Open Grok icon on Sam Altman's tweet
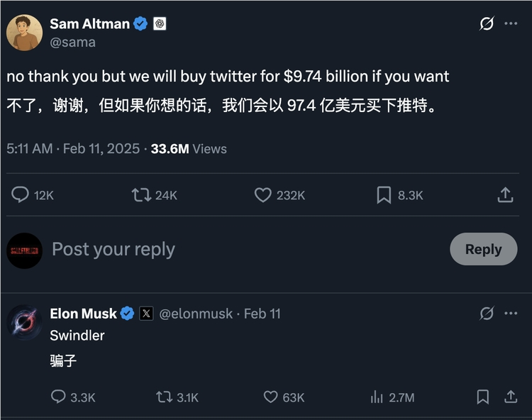The image size is (532, 420). [487, 23]
